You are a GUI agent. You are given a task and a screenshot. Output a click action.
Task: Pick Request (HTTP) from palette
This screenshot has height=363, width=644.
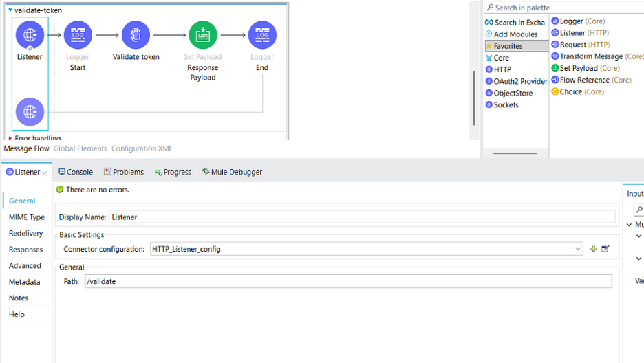click(581, 44)
